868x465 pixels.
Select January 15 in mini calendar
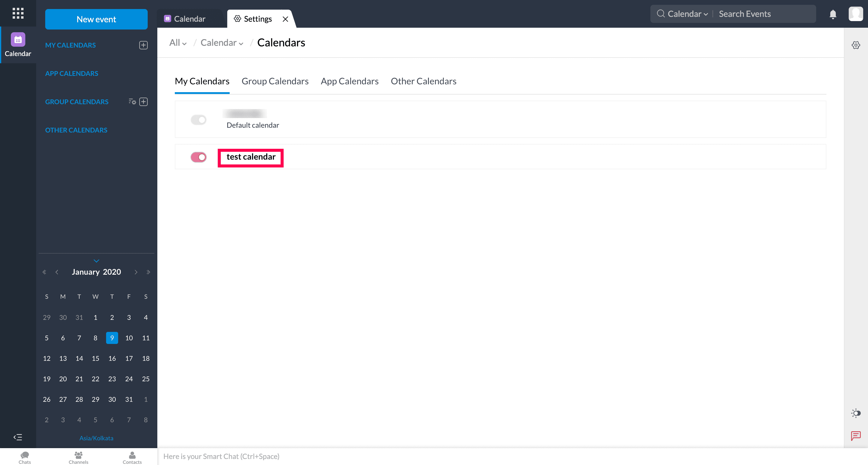[x=95, y=358]
